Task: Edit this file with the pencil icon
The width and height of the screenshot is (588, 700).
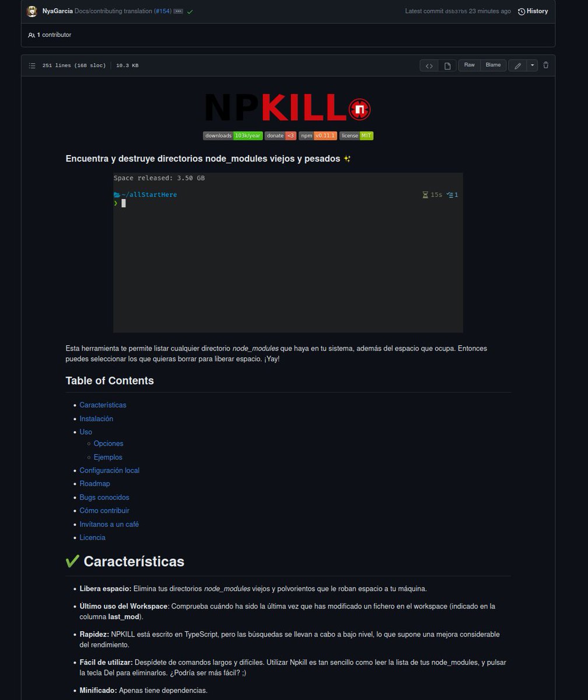Action: click(517, 65)
